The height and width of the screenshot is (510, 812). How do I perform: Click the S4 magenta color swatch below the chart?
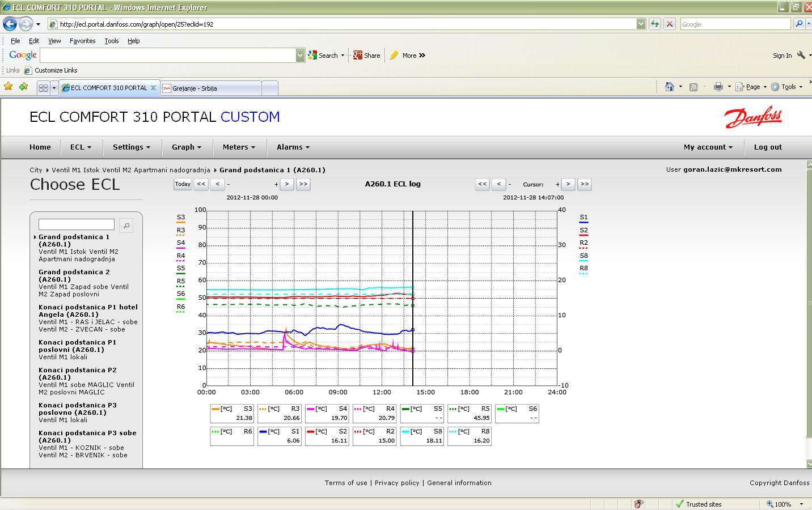click(311, 409)
